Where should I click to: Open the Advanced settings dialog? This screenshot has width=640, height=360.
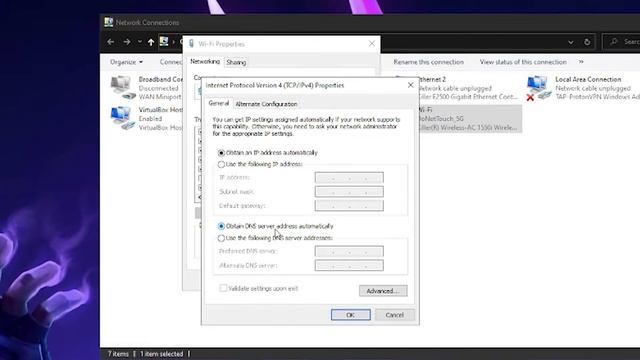383,291
